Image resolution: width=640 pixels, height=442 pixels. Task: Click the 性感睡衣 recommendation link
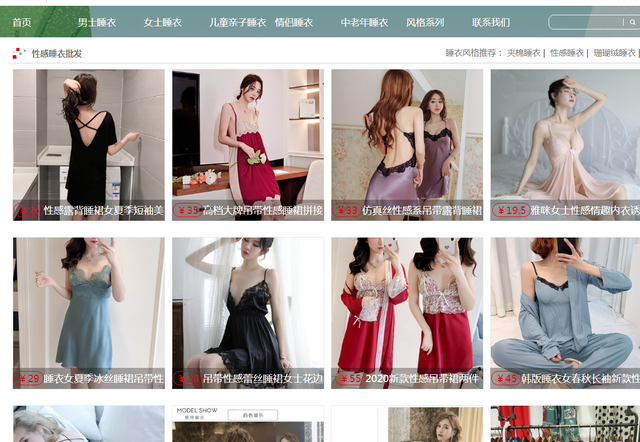coord(568,53)
